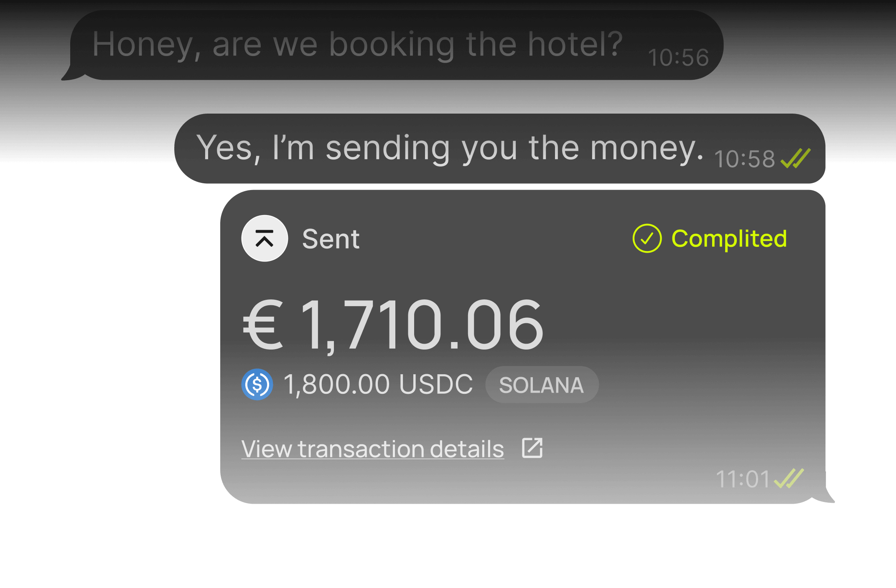This screenshot has width=896, height=588.
Task: Click the blue USDC coin icon
Action: (x=257, y=384)
